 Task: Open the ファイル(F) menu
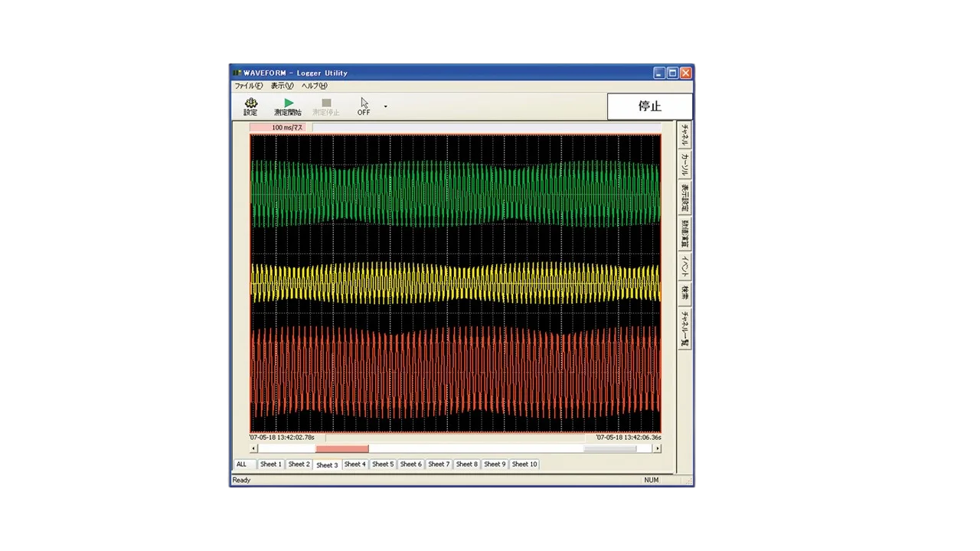[x=248, y=86]
